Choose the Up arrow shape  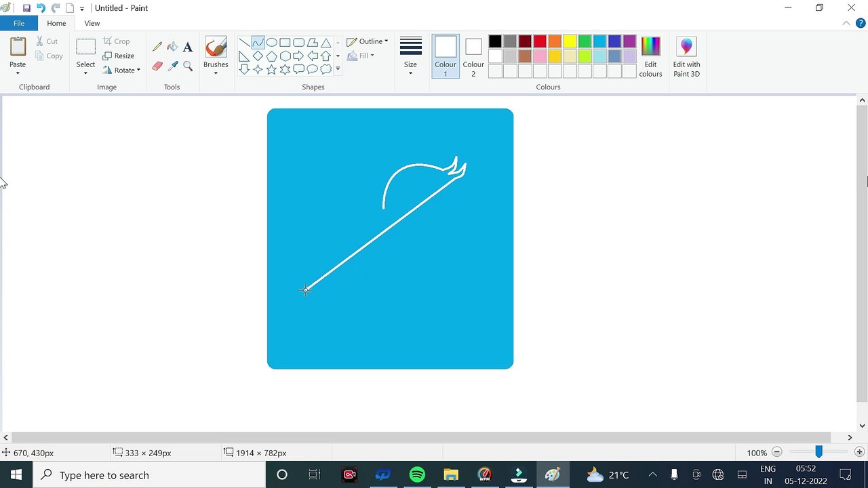325,56
